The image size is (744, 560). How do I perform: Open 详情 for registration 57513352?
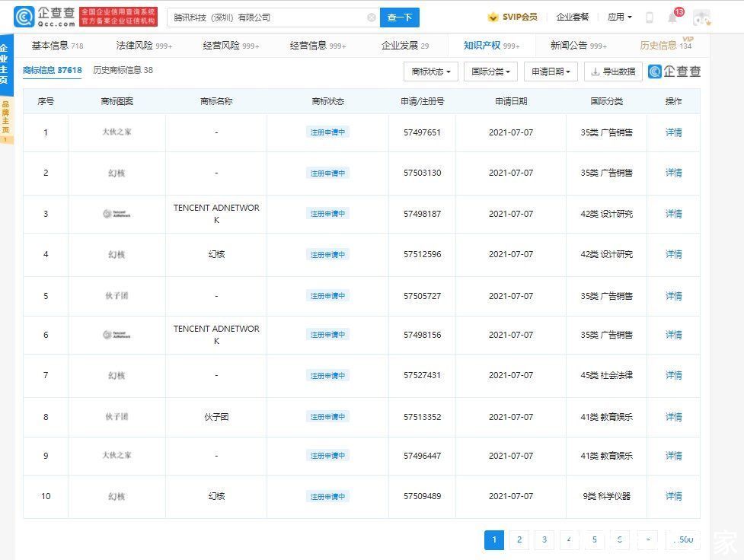[673, 417]
